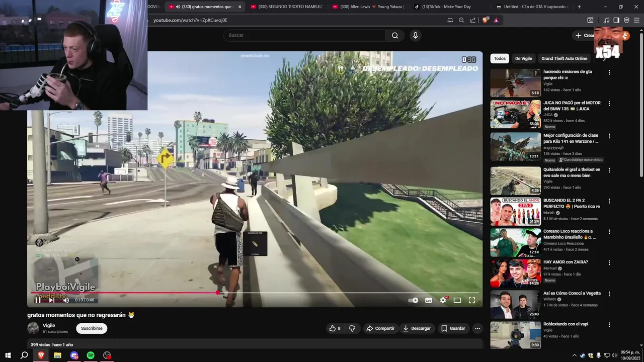The width and height of the screenshot is (644, 362).
Task: Subscribe with Suscribirse button
Action: [x=92, y=328]
